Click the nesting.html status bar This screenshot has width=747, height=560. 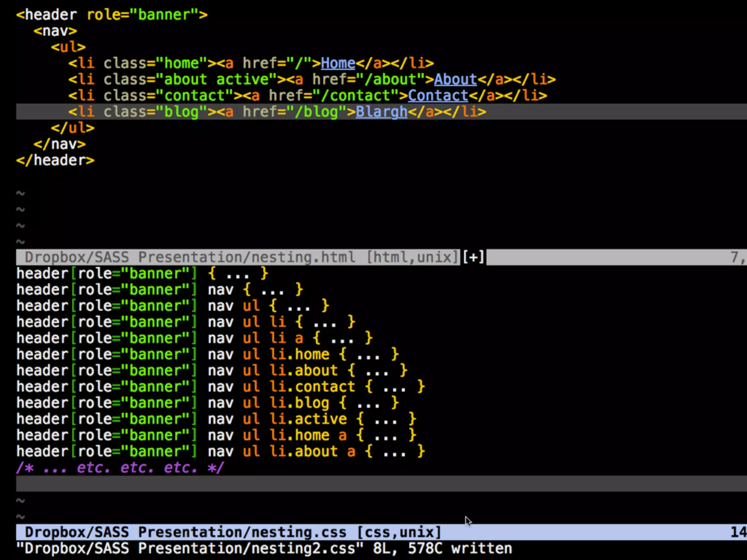[x=190, y=257]
